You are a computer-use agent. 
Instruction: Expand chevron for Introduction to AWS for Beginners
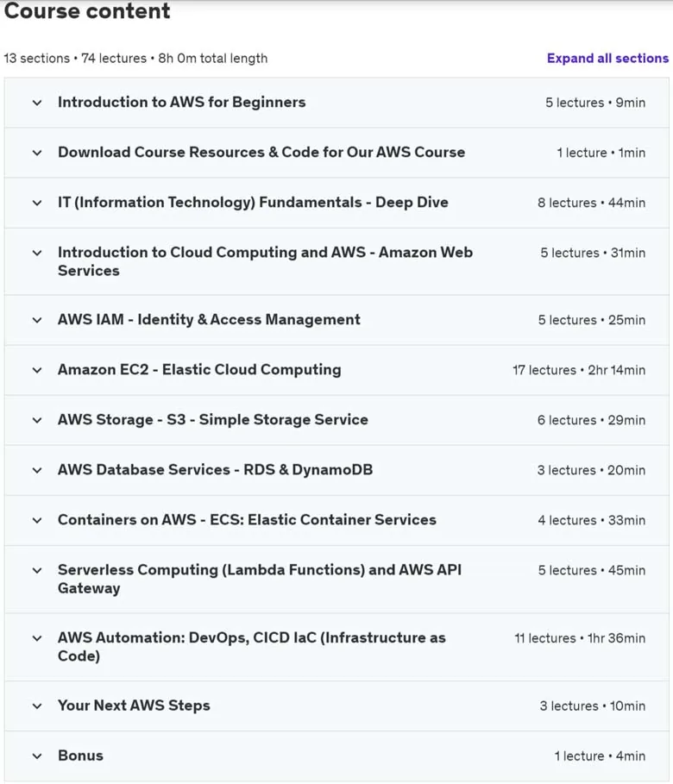(37, 103)
